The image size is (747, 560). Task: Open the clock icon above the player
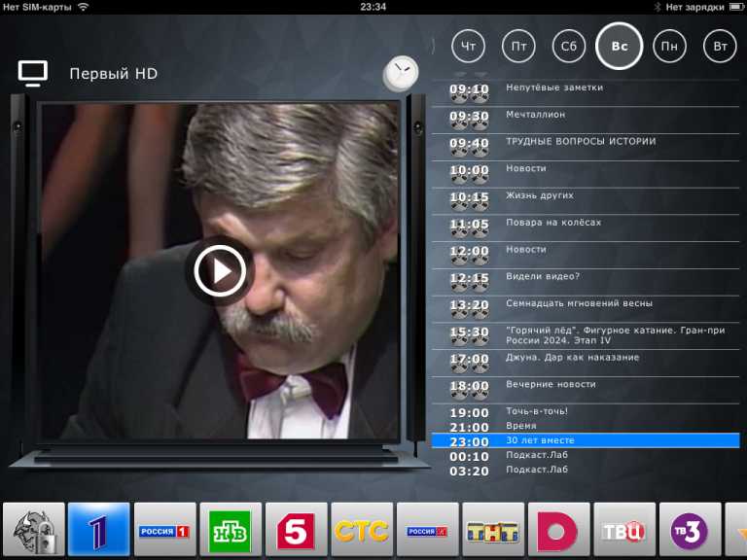(x=401, y=73)
